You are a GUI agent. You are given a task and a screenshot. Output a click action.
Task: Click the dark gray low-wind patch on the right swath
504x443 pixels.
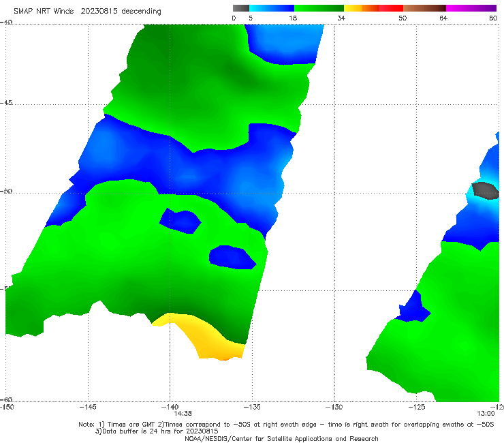click(486, 190)
